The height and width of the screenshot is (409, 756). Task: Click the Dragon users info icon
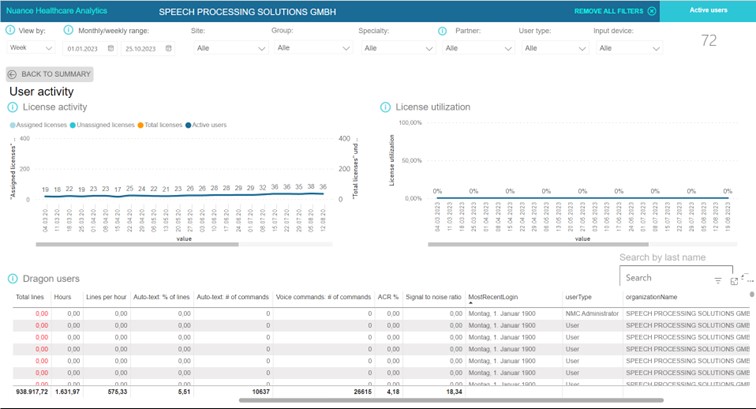pyautogui.click(x=13, y=278)
